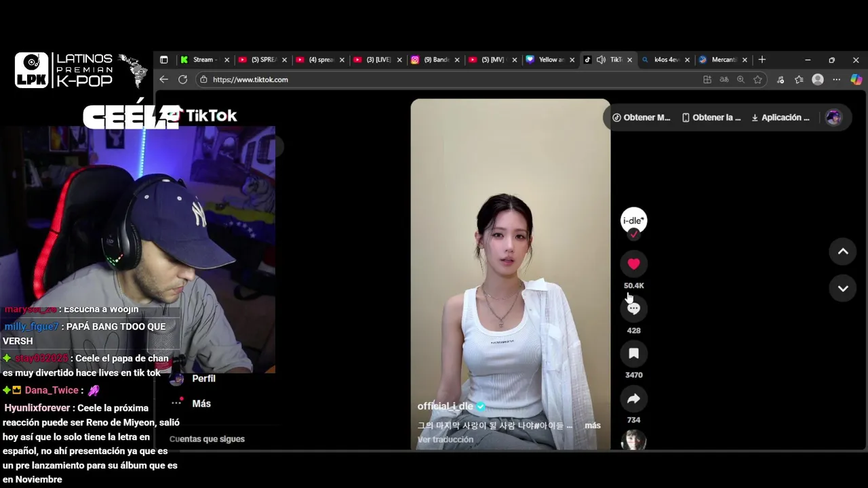The image size is (868, 488).
Task: Click the zoom magnifier icon in address bar
Action: 741,79
